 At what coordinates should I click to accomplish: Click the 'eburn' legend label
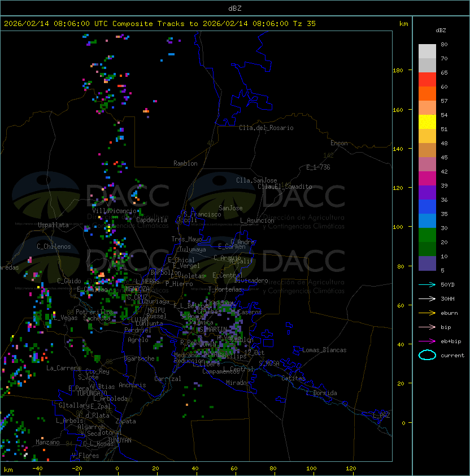pos(449,313)
